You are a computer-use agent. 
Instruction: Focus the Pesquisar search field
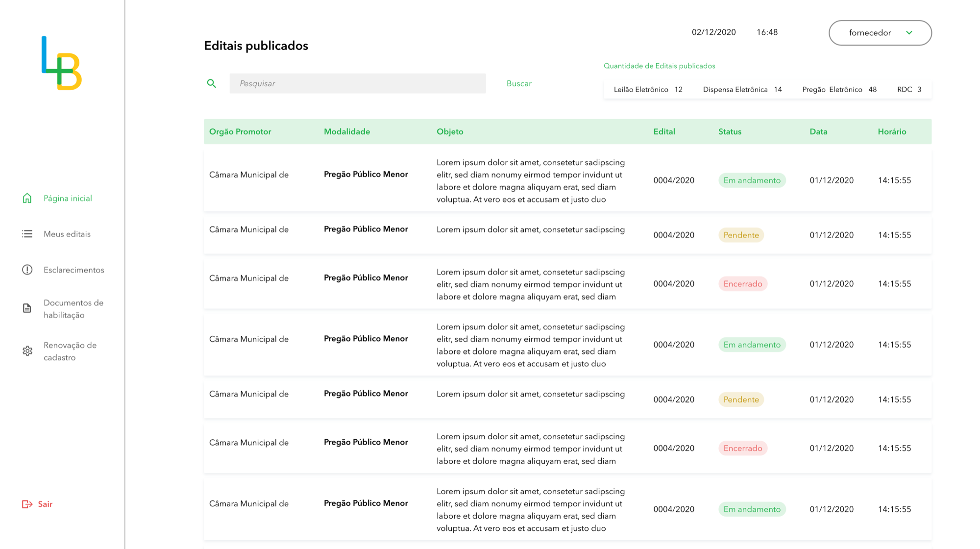pyautogui.click(x=358, y=83)
